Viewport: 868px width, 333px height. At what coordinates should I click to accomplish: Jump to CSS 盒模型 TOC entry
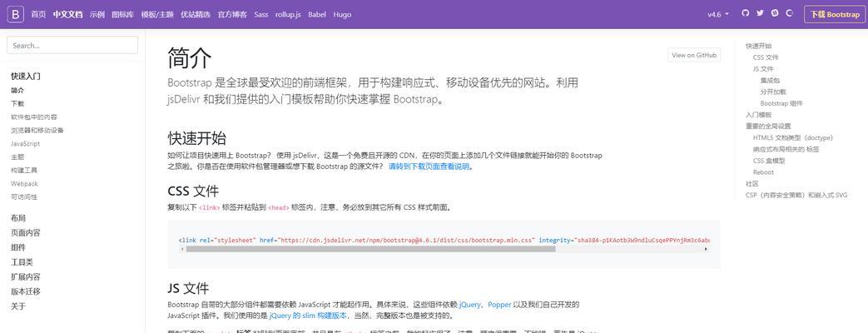(x=769, y=161)
